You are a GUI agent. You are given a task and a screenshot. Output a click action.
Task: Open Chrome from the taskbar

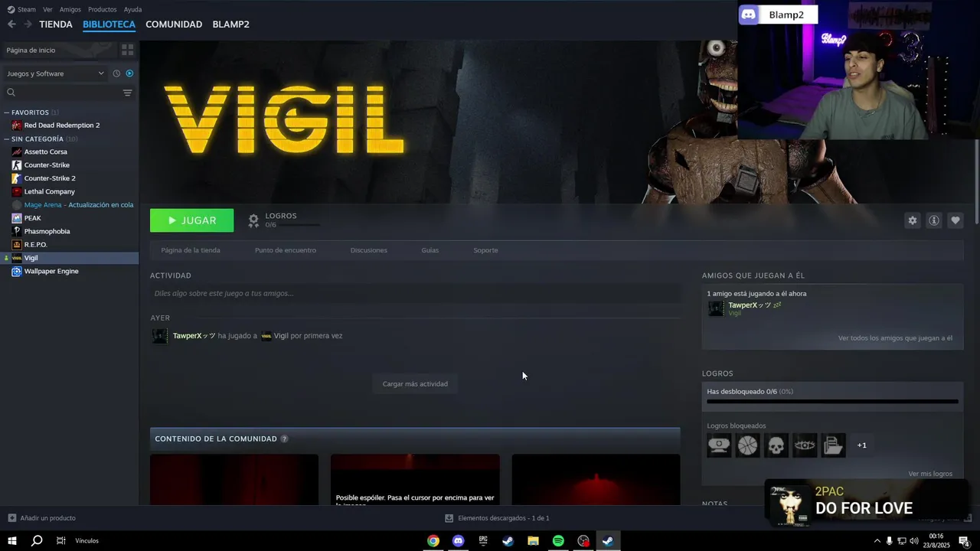pos(433,541)
